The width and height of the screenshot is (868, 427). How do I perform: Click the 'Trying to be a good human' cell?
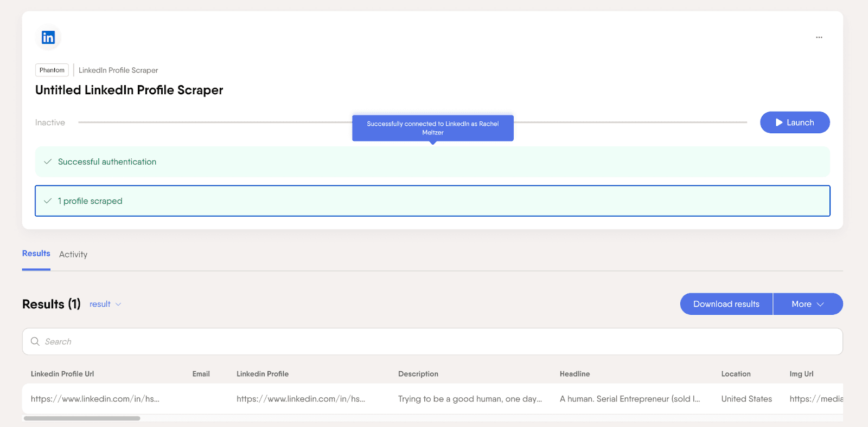pos(470,399)
